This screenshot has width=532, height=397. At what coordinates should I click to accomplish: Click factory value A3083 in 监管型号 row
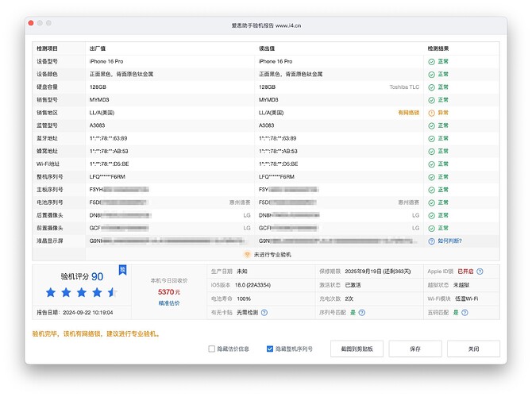point(97,125)
